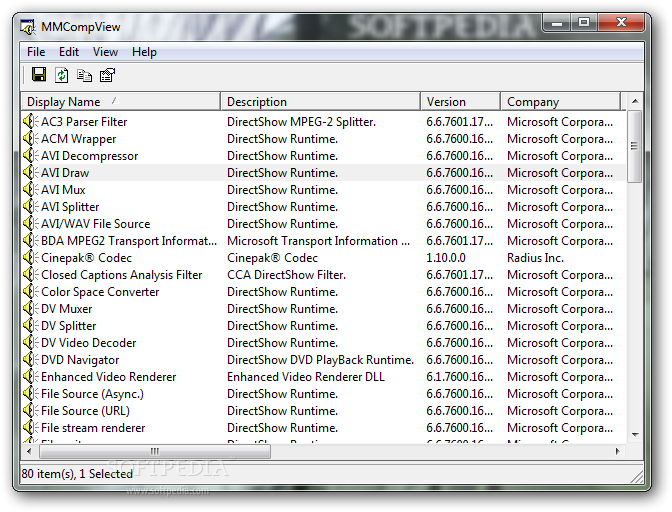
Task: Click the vertical scrollbar thumb
Action: pyautogui.click(x=635, y=147)
